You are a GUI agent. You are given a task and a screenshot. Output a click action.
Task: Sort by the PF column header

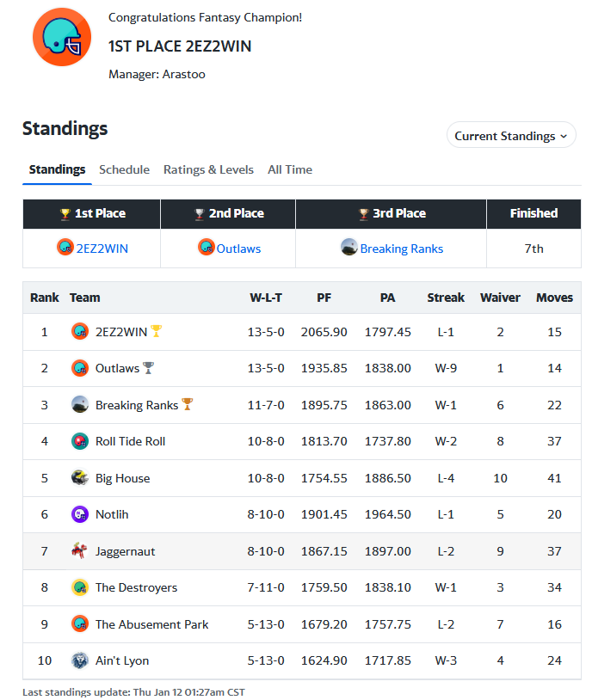pyautogui.click(x=324, y=298)
